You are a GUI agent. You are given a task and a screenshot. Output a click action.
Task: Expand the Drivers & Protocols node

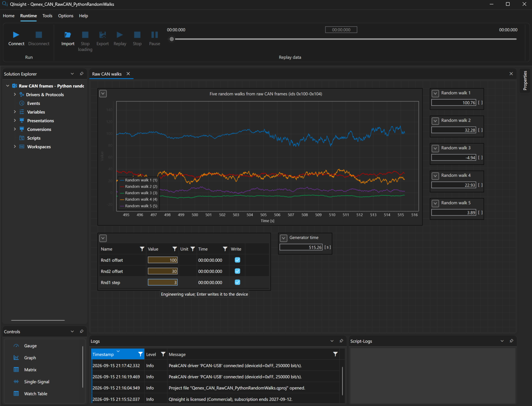(x=15, y=94)
